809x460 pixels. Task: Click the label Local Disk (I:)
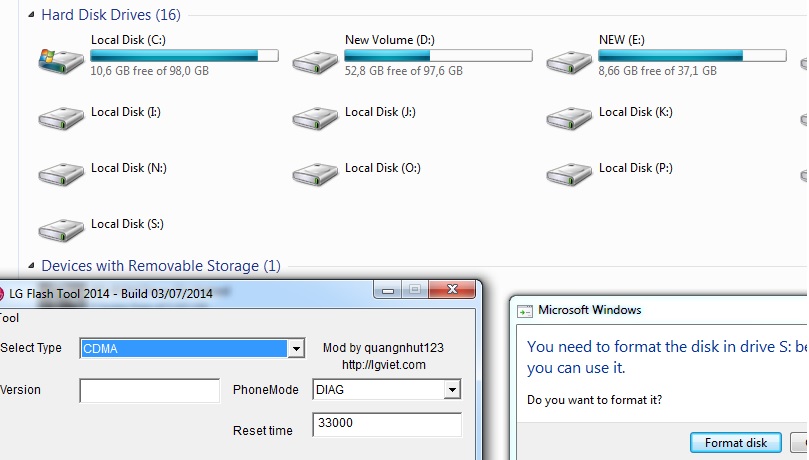pos(126,112)
